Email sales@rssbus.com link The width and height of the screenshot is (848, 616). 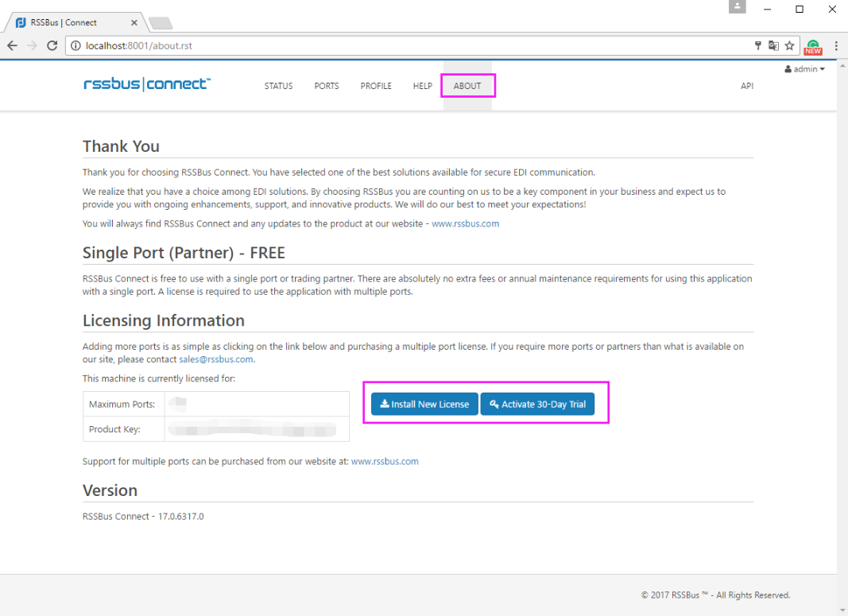216,359
